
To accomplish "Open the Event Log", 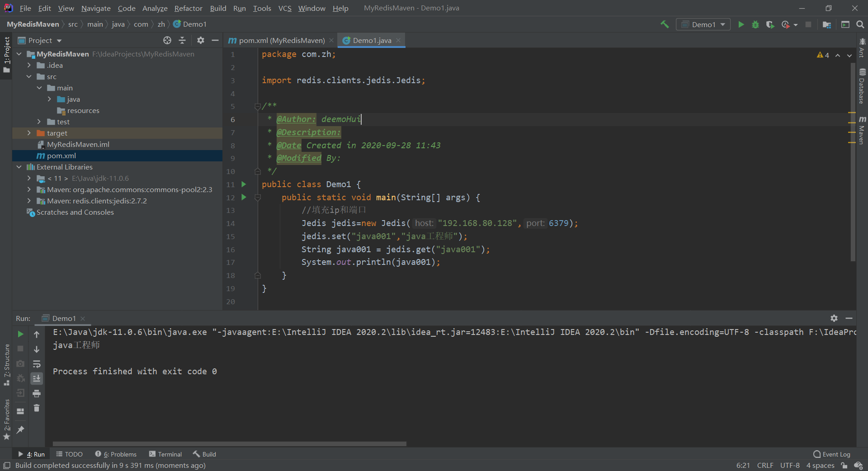I will [x=832, y=454].
